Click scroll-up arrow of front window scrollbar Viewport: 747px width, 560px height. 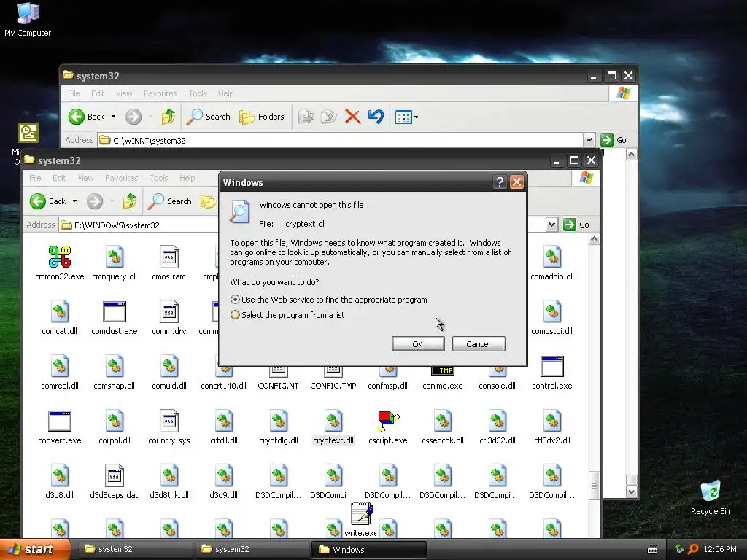click(x=594, y=239)
